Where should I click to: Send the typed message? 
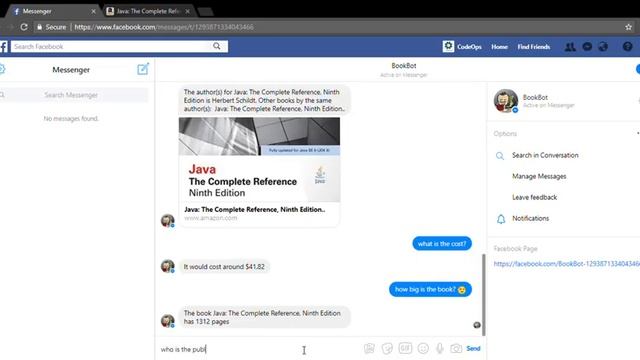(x=473, y=348)
